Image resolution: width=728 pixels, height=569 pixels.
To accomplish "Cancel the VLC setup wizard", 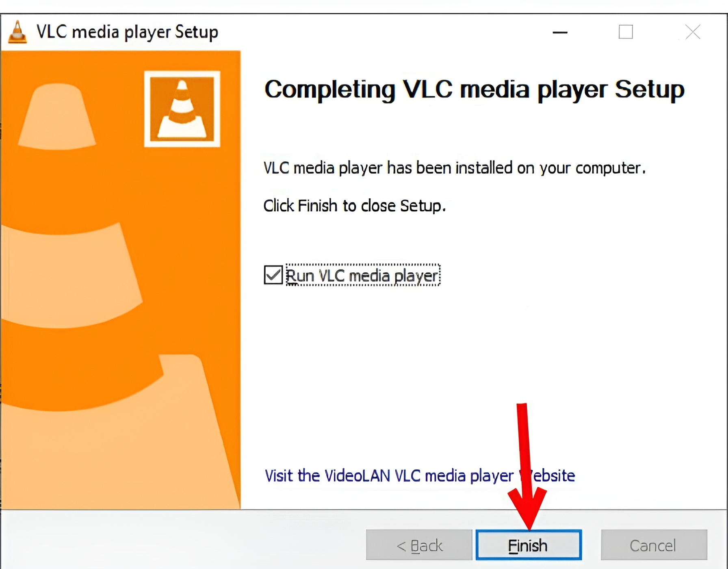I will click(654, 545).
